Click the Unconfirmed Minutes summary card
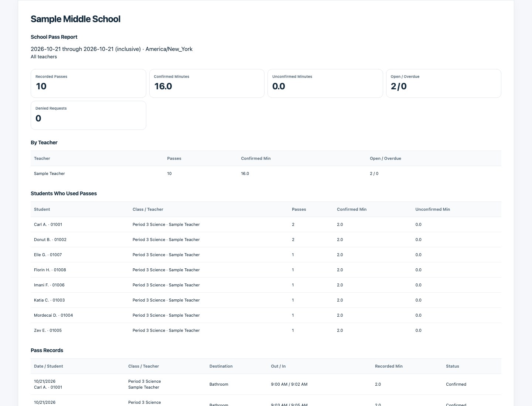Image resolution: width=532 pixels, height=406 pixels. click(325, 83)
